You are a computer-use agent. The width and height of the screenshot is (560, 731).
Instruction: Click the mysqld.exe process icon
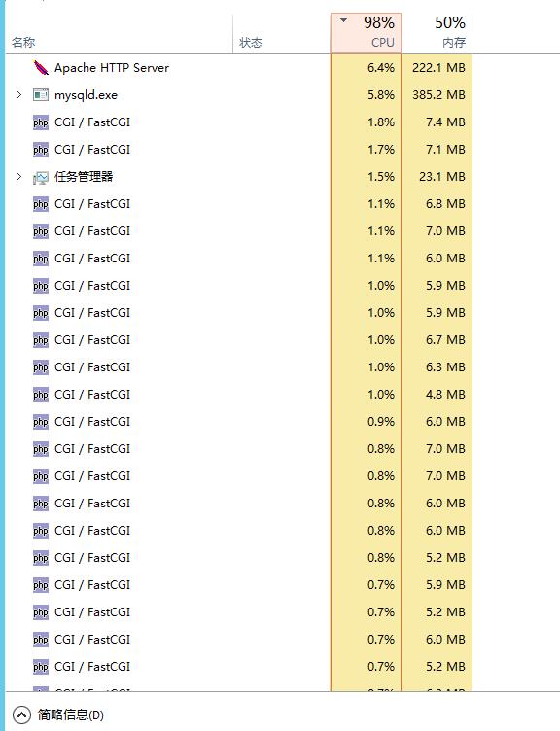pyautogui.click(x=41, y=95)
